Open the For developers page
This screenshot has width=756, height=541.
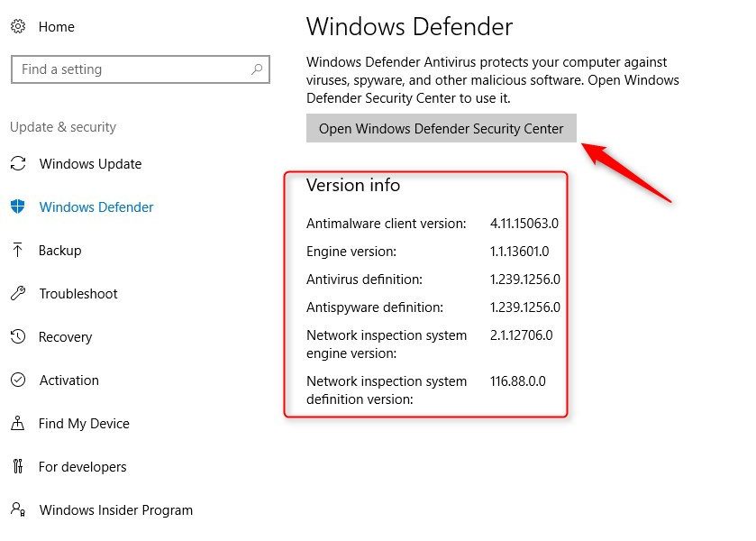point(83,467)
